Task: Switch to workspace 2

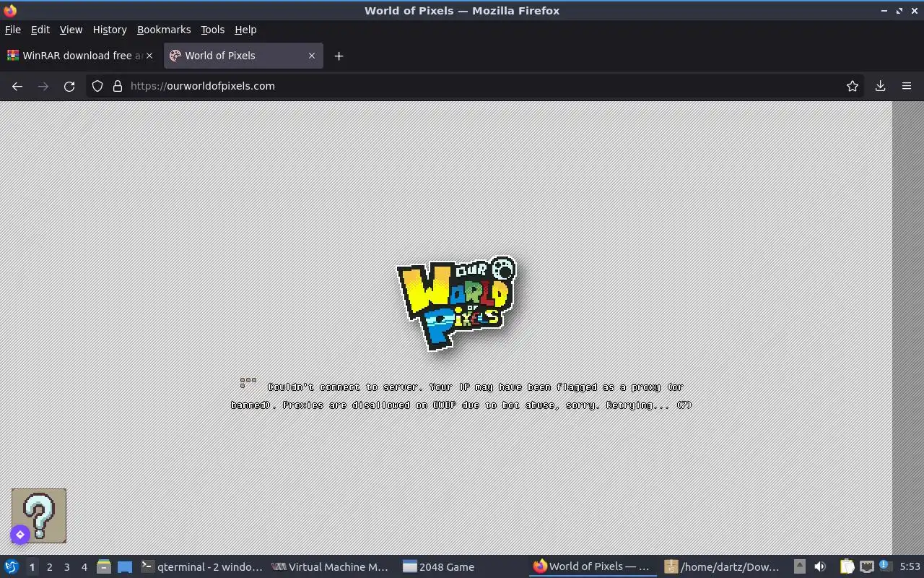Action: (x=49, y=567)
